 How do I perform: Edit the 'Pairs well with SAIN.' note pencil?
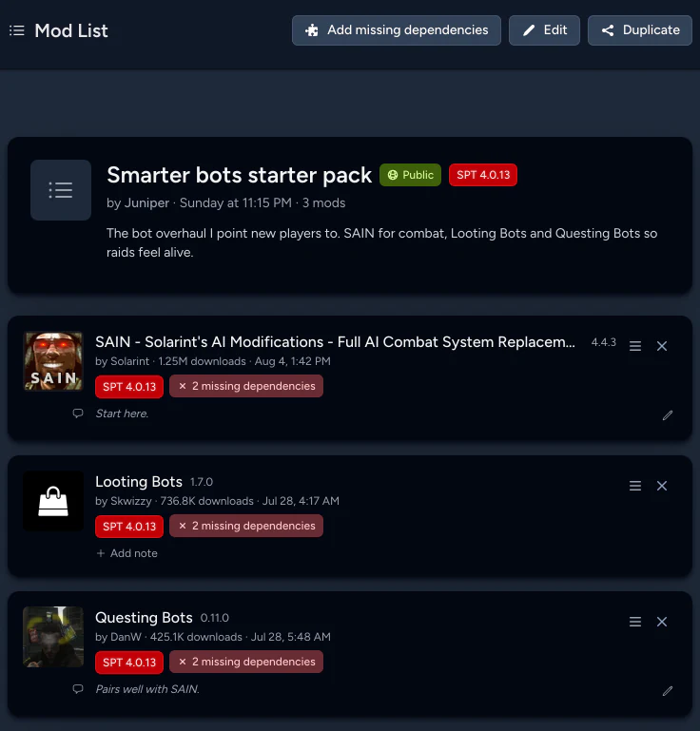(668, 691)
